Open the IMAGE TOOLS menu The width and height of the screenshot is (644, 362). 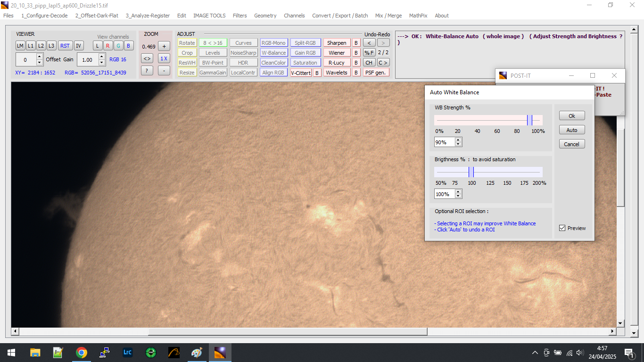pyautogui.click(x=209, y=16)
